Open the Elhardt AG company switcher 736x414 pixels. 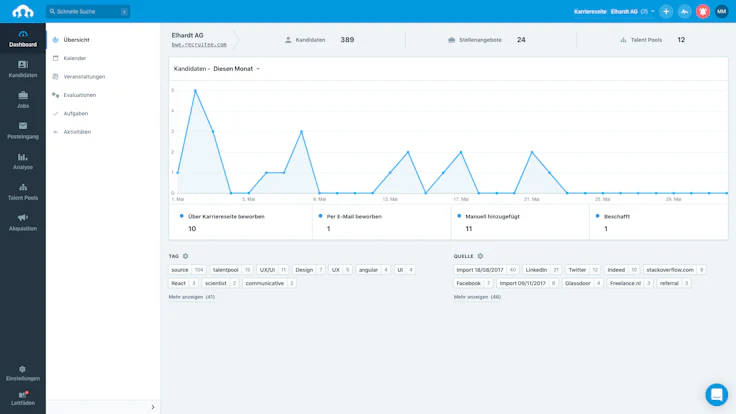click(x=632, y=11)
